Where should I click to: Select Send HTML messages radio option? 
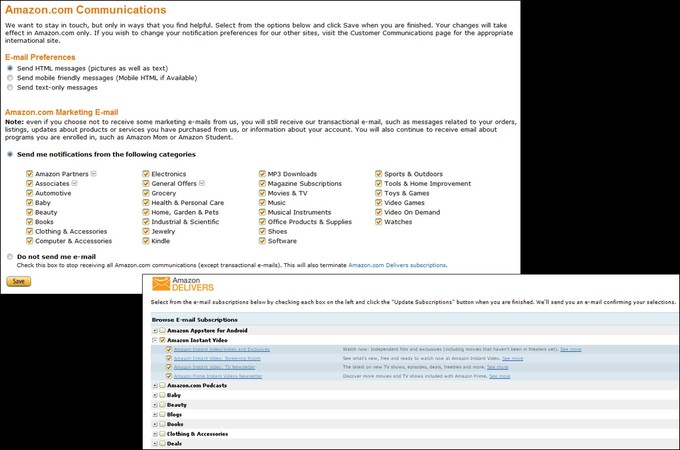[10, 68]
